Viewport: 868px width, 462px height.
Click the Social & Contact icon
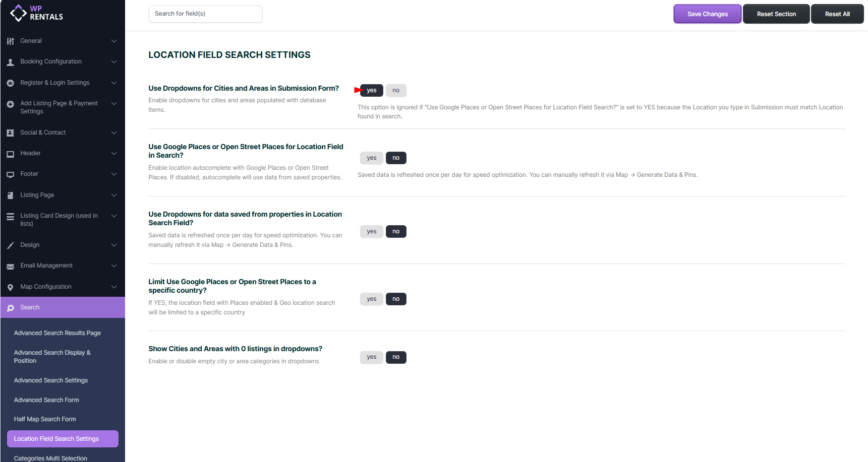pyautogui.click(x=10, y=133)
